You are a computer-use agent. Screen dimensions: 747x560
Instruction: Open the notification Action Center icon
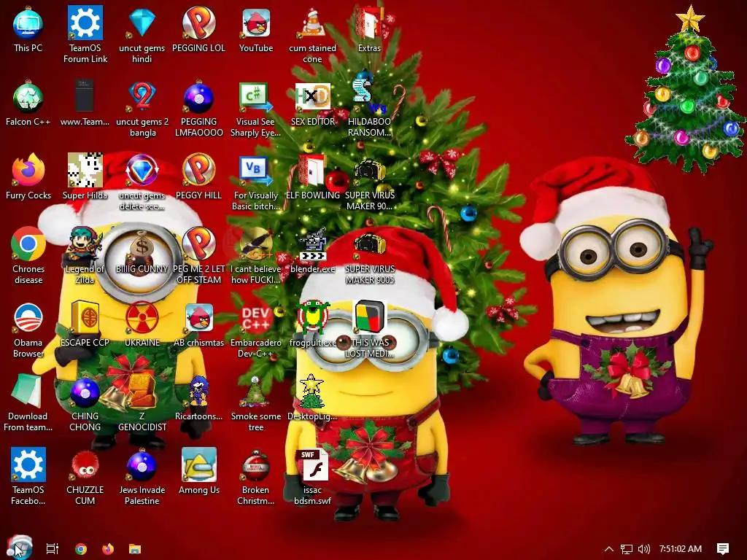tap(723, 549)
